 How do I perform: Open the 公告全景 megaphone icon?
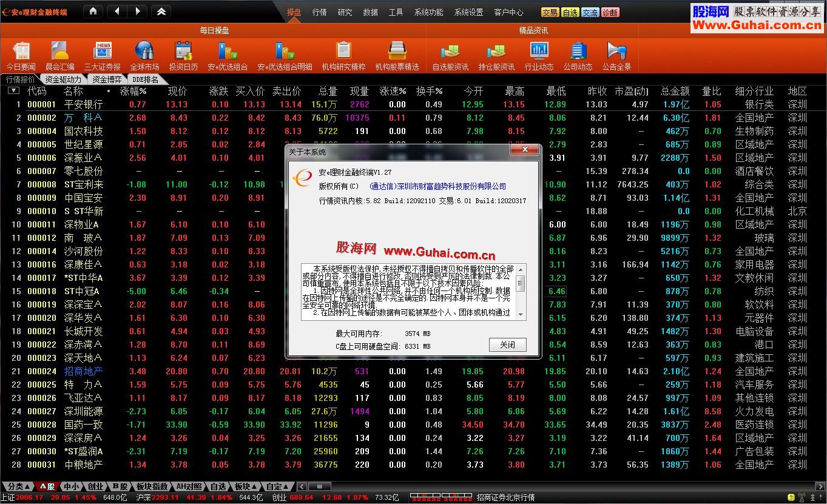coord(616,56)
